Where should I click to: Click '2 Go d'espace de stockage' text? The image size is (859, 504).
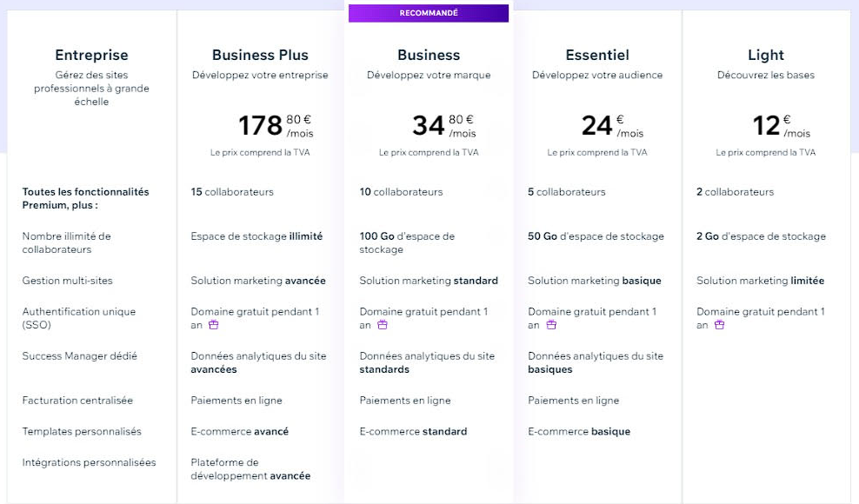coord(761,236)
